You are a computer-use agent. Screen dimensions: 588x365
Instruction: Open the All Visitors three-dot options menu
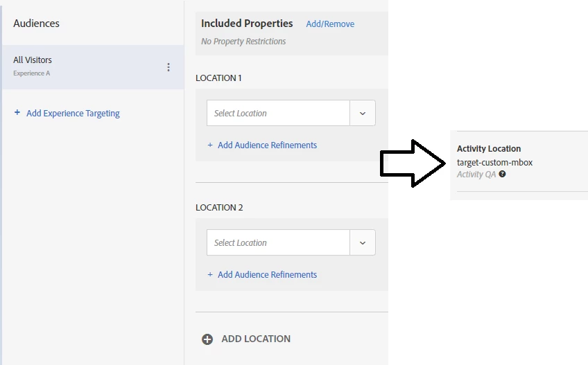point(168,67)
